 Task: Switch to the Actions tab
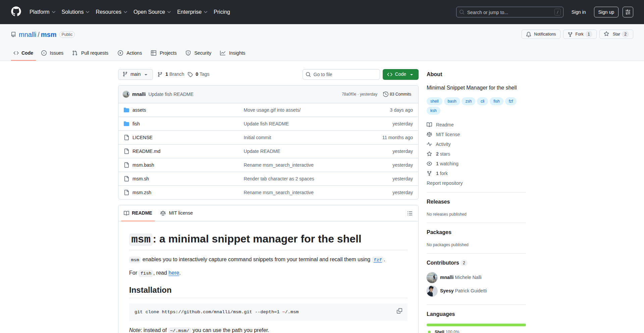[x=130, y=53]
